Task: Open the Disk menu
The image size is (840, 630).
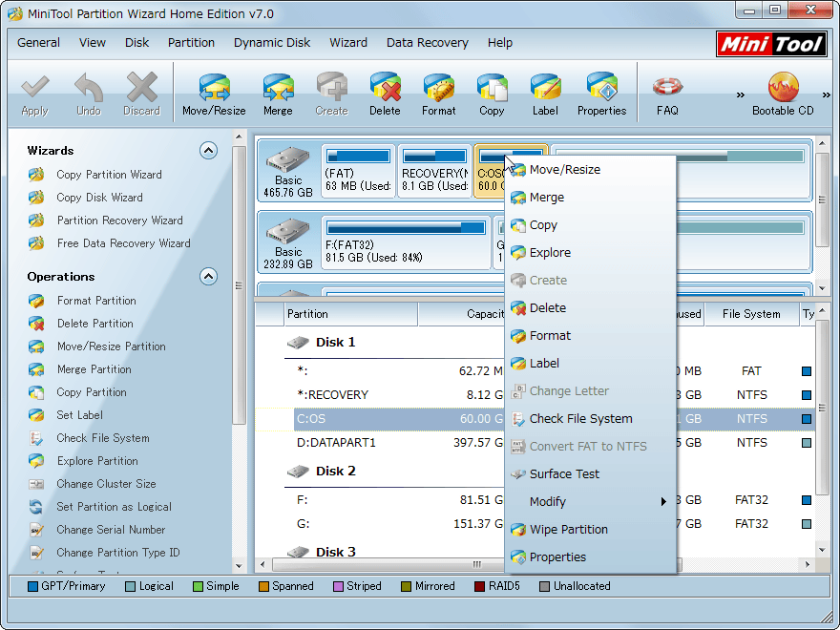Action: 136,43
